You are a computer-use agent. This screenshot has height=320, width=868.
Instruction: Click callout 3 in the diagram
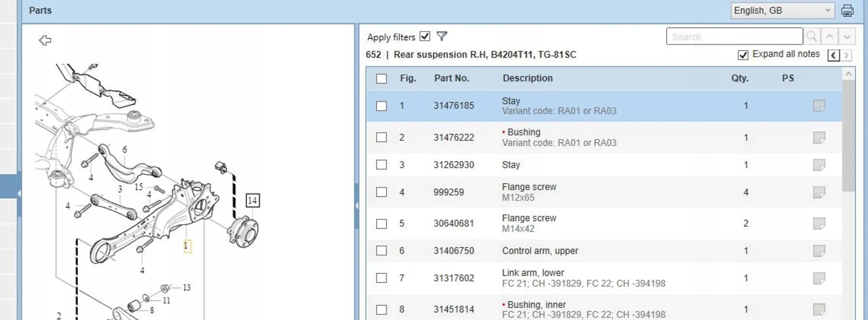tap(120, 189)
